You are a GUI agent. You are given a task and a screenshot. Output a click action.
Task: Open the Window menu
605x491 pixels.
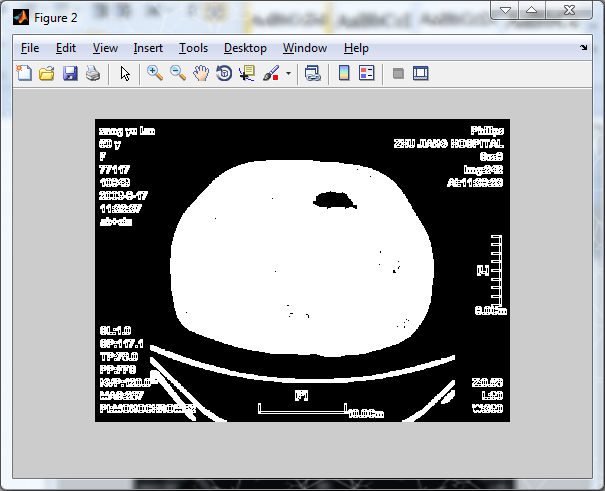(x=305, y=48)
